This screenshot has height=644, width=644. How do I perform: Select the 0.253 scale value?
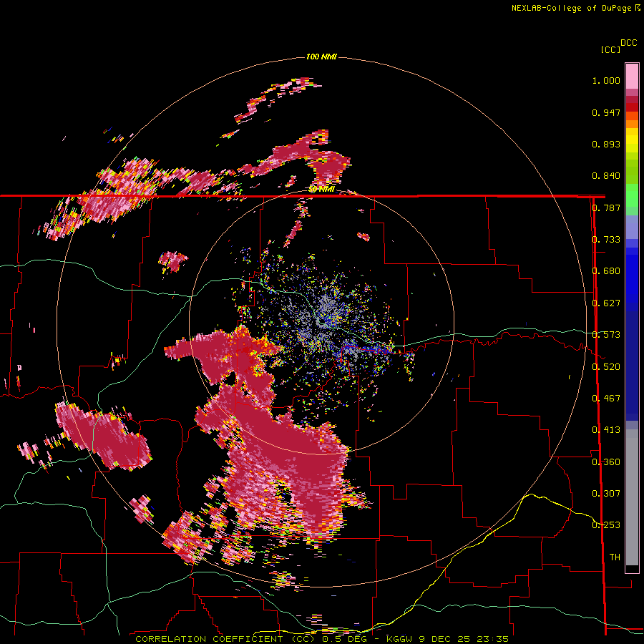click(x=606, y=525)
